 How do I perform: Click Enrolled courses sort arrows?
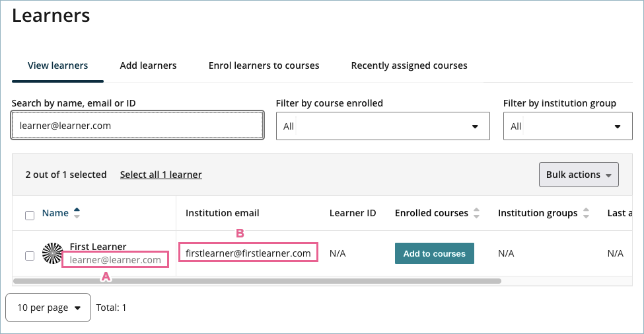[x=476, y=213]
